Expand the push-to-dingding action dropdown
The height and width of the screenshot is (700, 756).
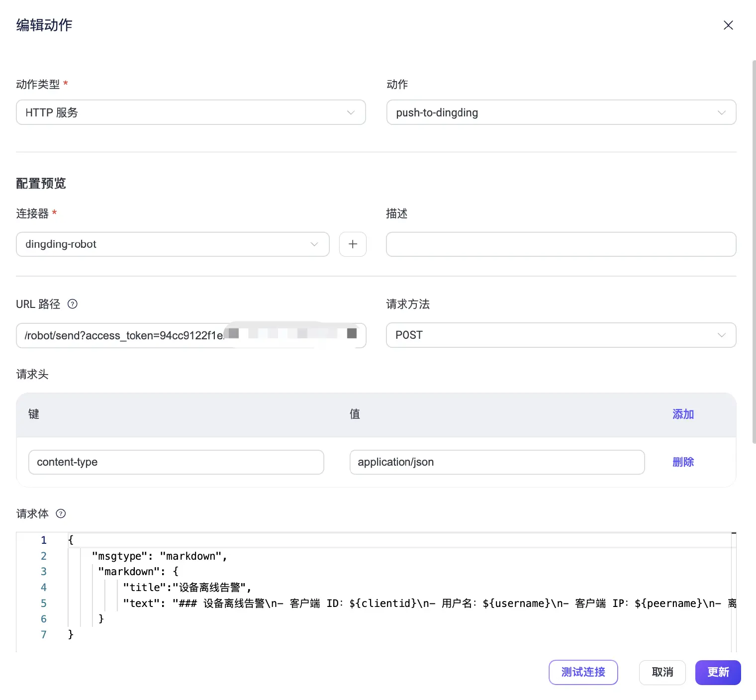(x=561, y=112)
